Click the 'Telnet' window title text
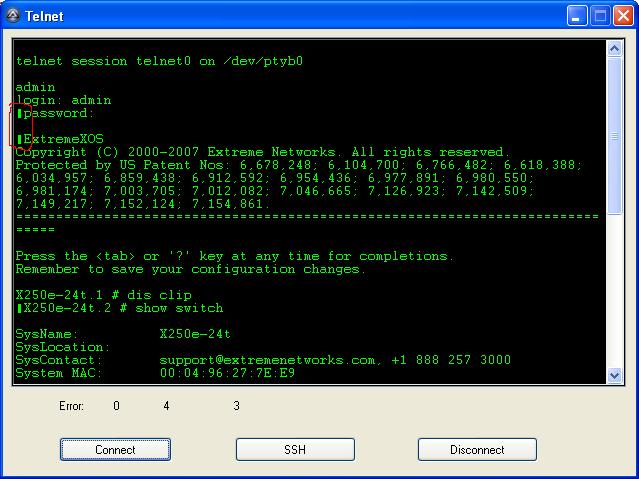 coord(44,16)
